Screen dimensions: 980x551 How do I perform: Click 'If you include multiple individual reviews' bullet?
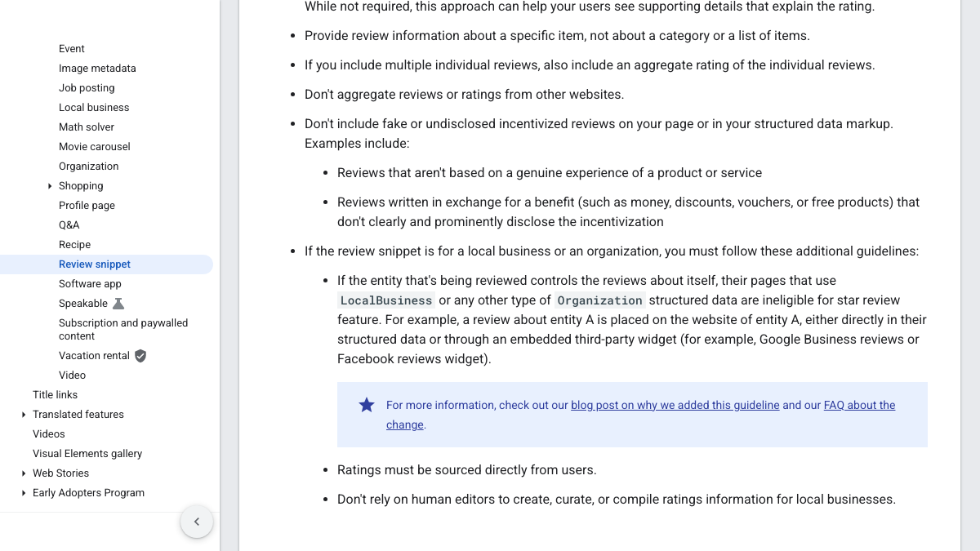[590, 65]
